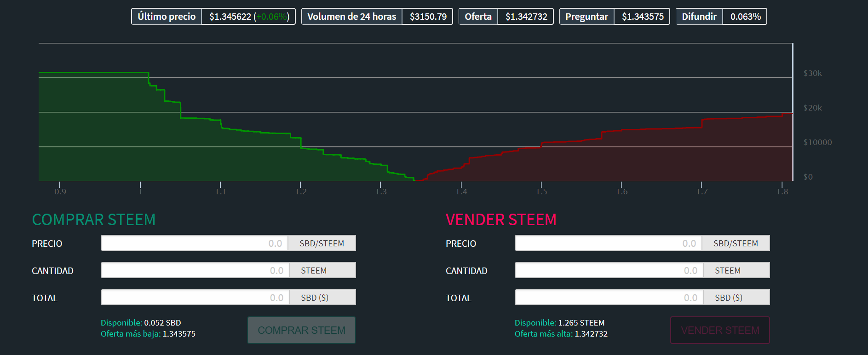Click the COMPRAR STEEM section heading
This screenshot has width=868, height=355.
coord(94,220)
